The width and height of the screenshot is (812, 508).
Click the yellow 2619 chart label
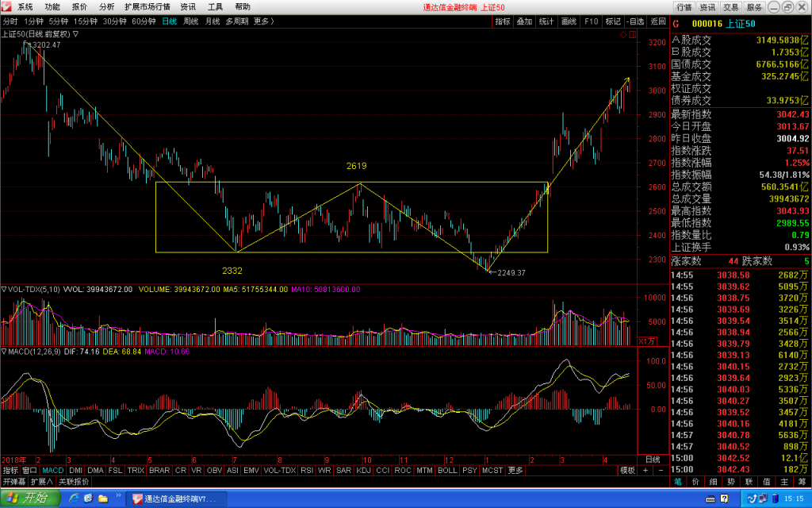(356, 166)
